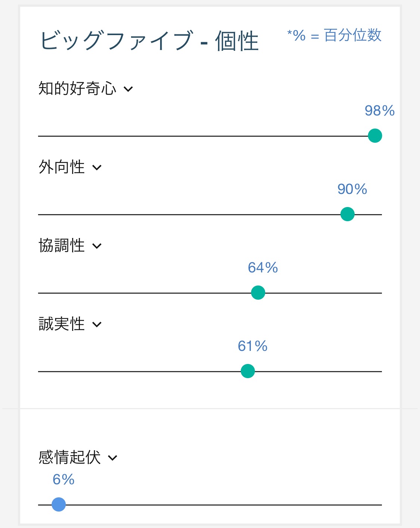420x528 pixels.
Task: Click the 感情起伏 trait label
Action: click(69, 457)
